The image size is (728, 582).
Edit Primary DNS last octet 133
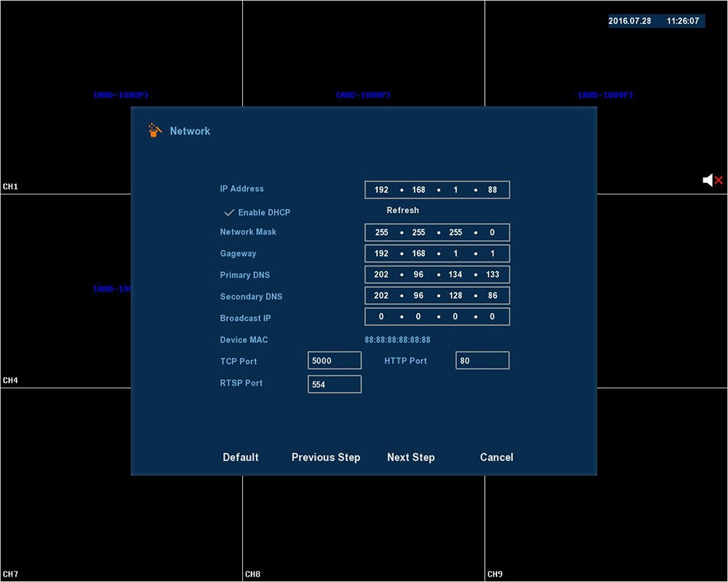(492, 275)
